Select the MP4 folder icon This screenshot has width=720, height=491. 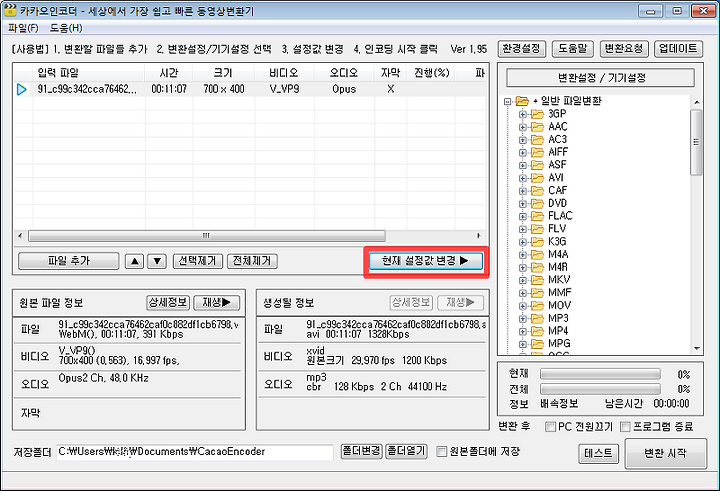click(537, 331)
